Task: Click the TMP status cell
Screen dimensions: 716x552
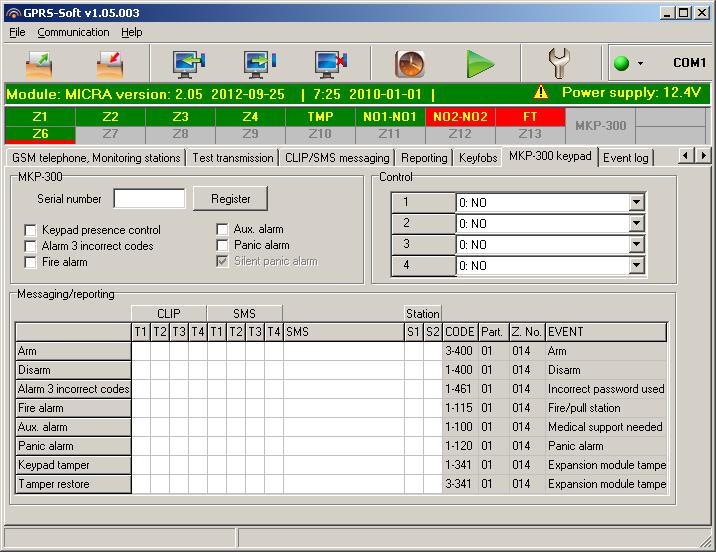Action: [x=320, y=117]
